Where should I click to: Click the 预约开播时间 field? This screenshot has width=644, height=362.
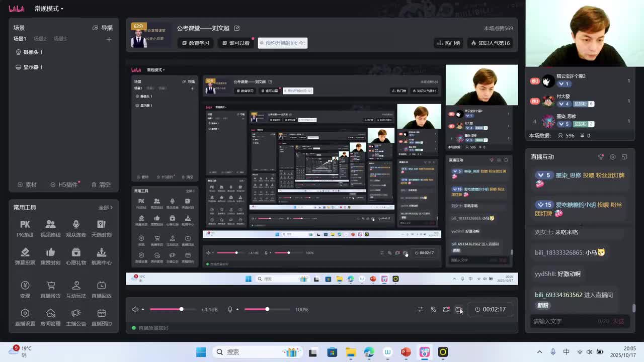[x=282, y=43]
